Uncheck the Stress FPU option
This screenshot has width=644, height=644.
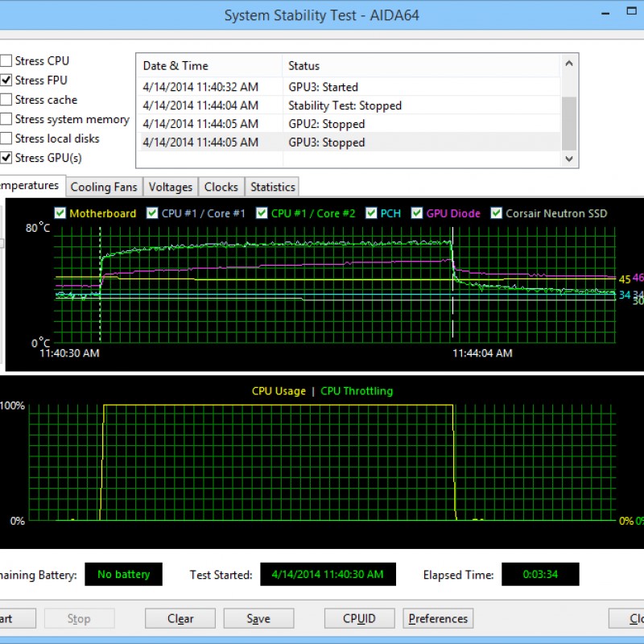click(6, 80)
